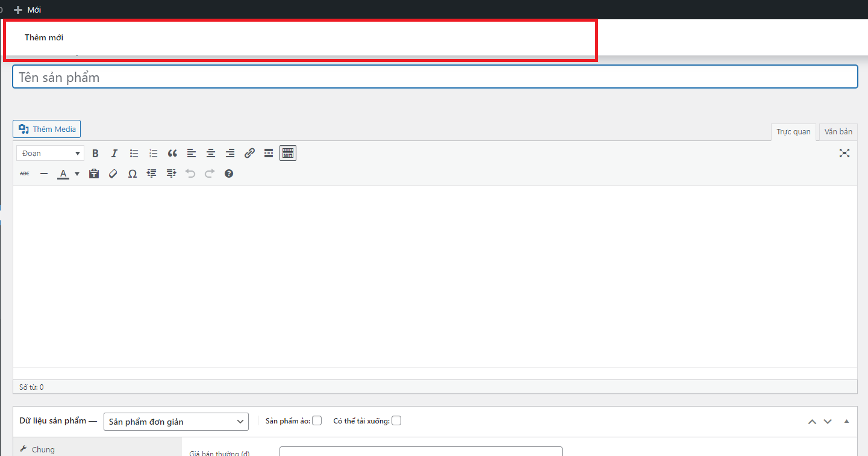This screenshot has width=868, height=456.
Task: Insert a numbered list
Action: [153, 154]
